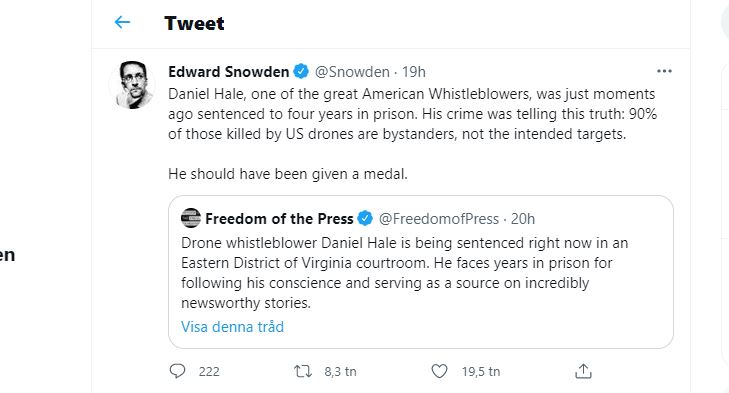This screenshot has height=393, width=729.
Task: Open the @FreedomofPress handle
Action: [439, 218]
